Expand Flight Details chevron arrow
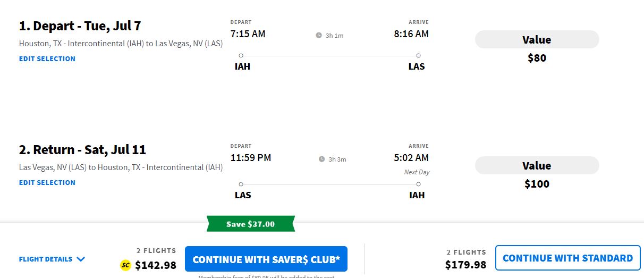The height and width of the screenshot is (278, 644). [81, 259]
